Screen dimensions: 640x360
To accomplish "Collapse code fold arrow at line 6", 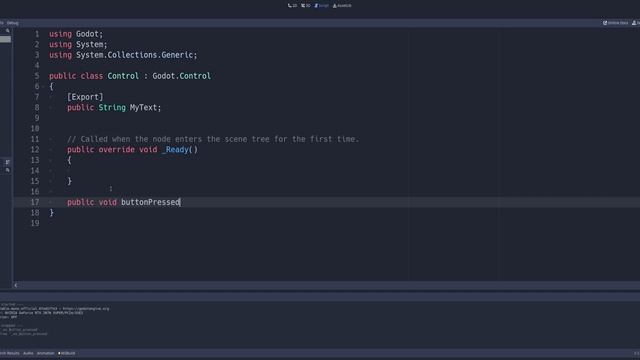I will coord(43,87).
